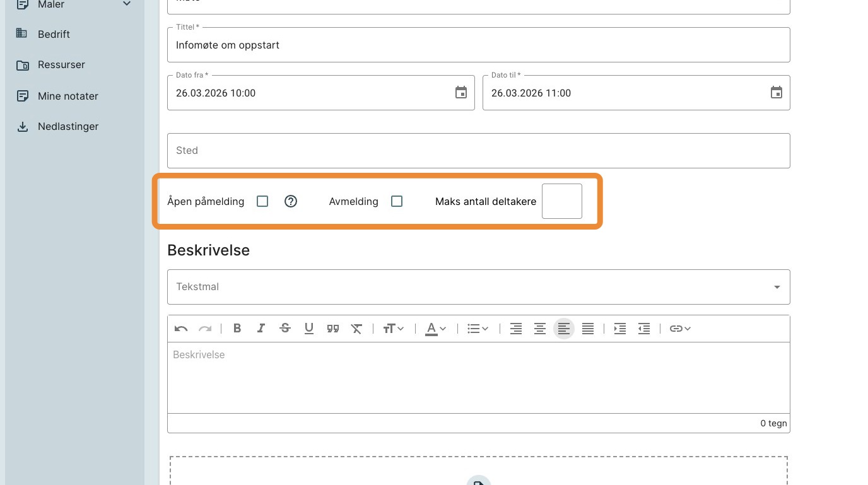The image size is (868, 485).
Task: Underline the selected text
Action: (x=309, y=329)
